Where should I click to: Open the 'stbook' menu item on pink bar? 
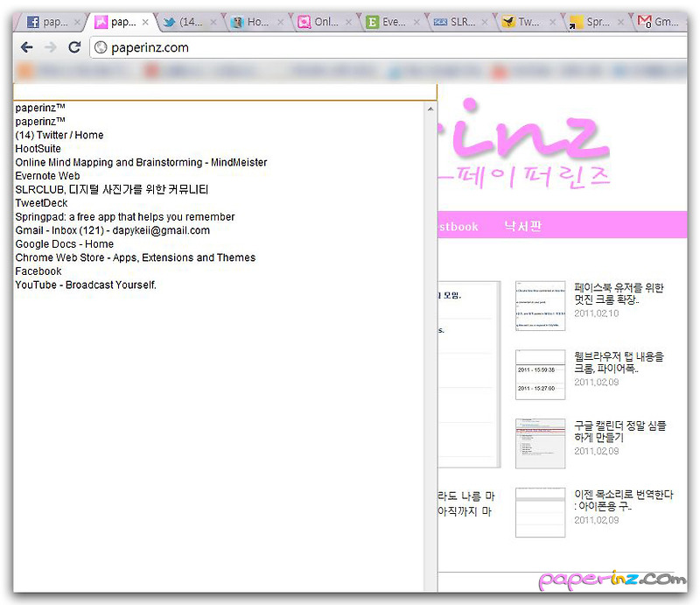click(458, 227)
